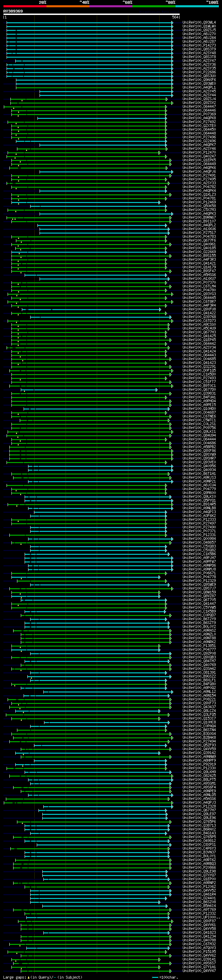Select the UniRef100_P07371 label
The width and height of the screenshot is (222, 980).
[199, 531]
